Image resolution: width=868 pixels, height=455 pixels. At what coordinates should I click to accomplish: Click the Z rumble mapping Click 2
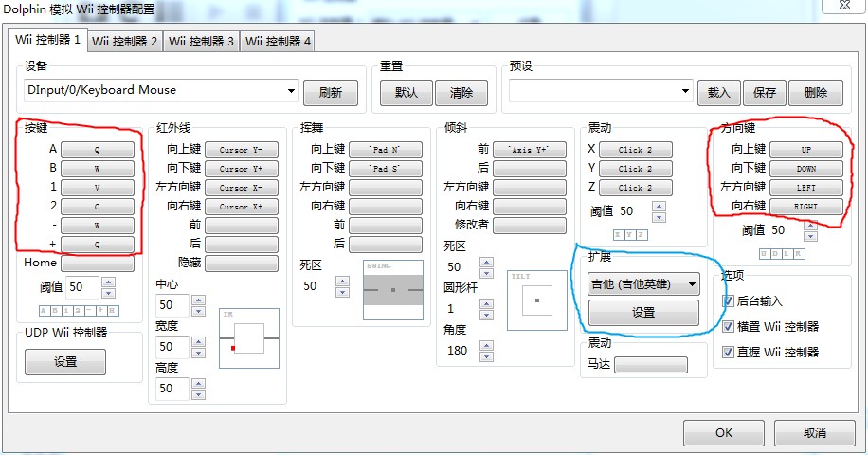636,188
